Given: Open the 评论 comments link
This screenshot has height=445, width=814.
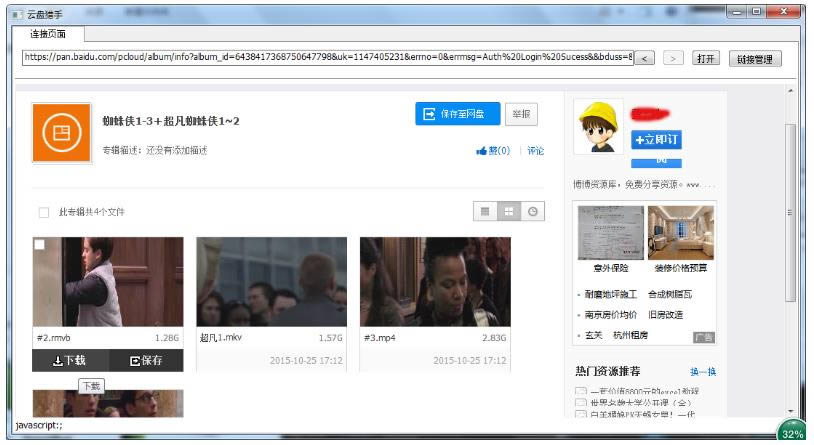Looking at the screenshot, I should click(536, 151).
